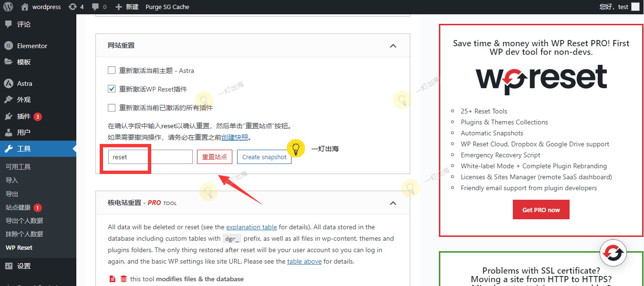The image size is (644, 286).
Task: Collapse the 核电站重置 PRO tool panel
Action: coord(393,203)
